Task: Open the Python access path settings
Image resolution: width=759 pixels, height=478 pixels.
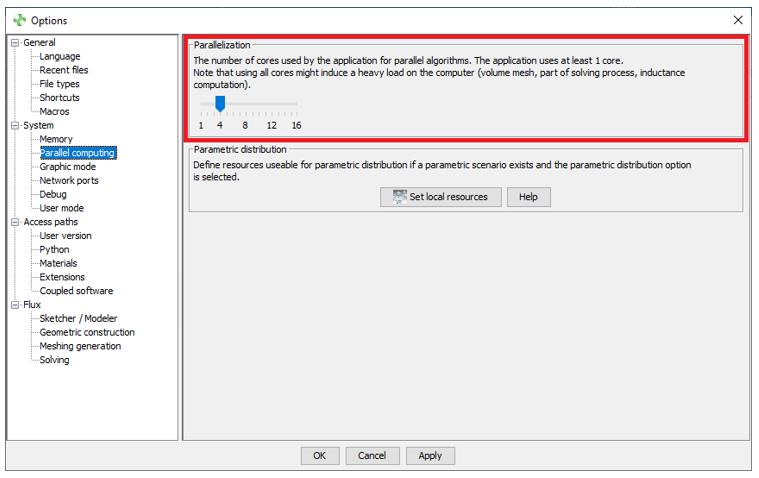Action: [x=55, y=250]
